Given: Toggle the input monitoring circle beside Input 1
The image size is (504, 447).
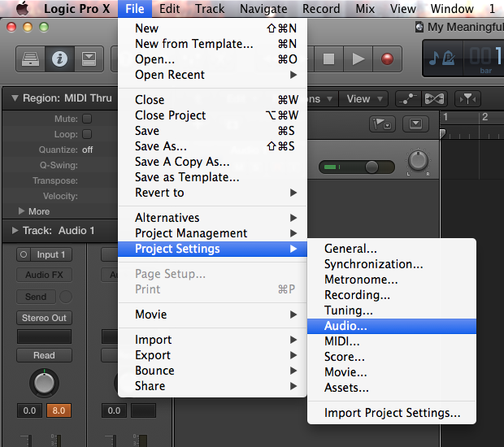Looking at the screenshot, I should pyautogui.click(x=24, y=254).
